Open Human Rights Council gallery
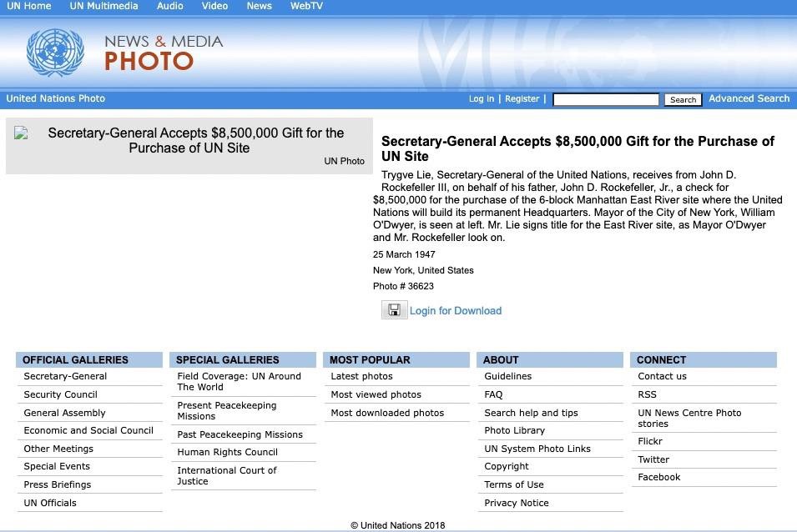Viewport: 797px width, 532px height. tap(227, 452)
